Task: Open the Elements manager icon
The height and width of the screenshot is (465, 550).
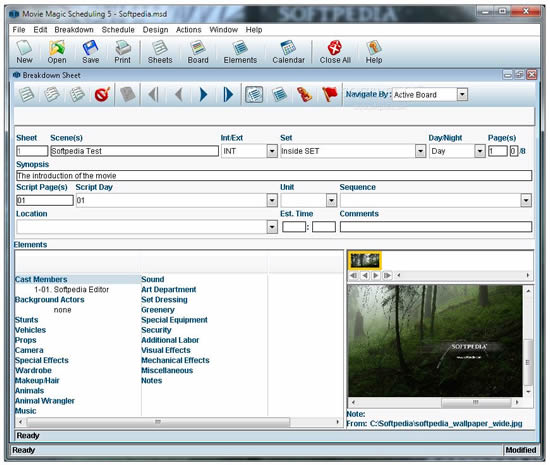Action: pos(240,52)
